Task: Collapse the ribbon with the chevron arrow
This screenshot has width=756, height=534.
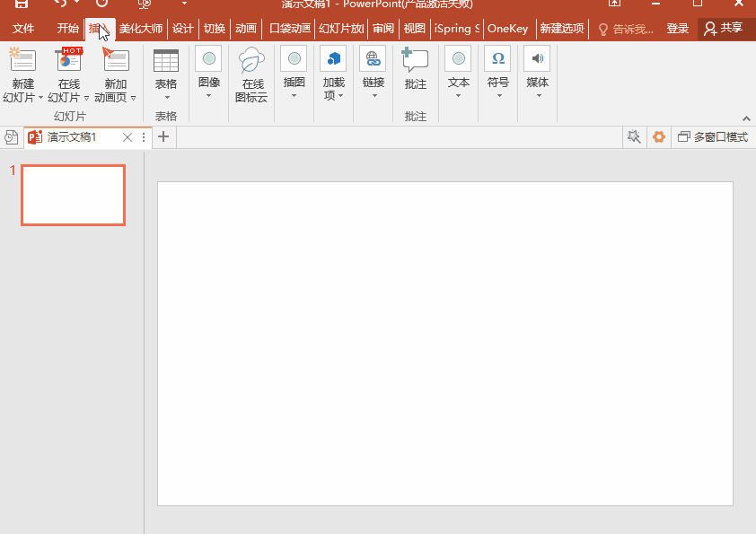Action: coord(744,118)
